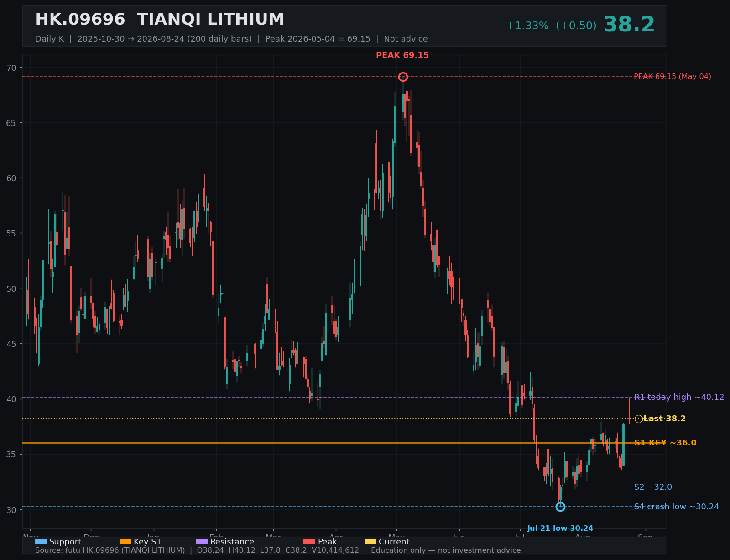
Task: Click the 'PEAK 69.15 (May 04)' line label
Action: (673, 77)
